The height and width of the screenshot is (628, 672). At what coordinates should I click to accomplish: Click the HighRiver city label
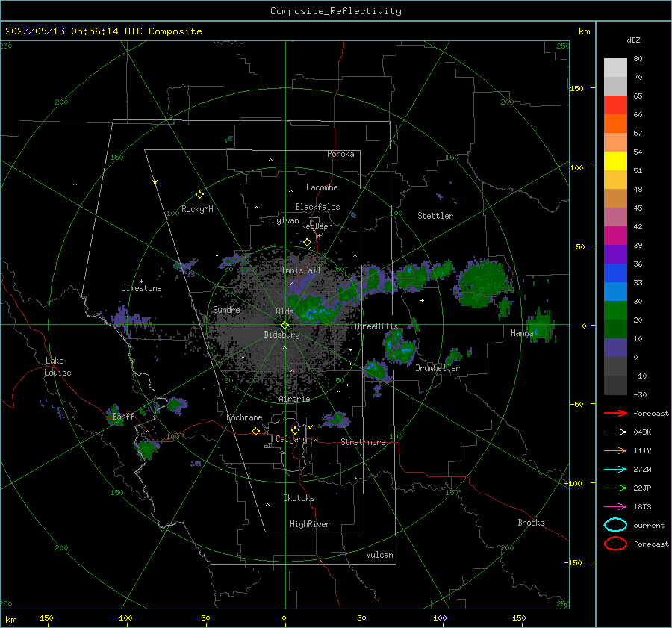pos(310,524)
